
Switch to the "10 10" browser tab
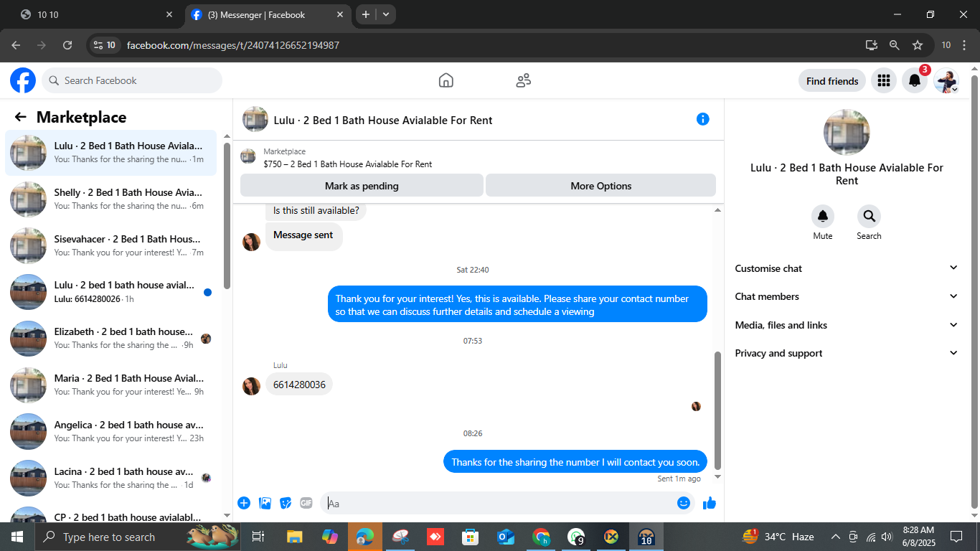pyautogui.click(x=96, y=14)
